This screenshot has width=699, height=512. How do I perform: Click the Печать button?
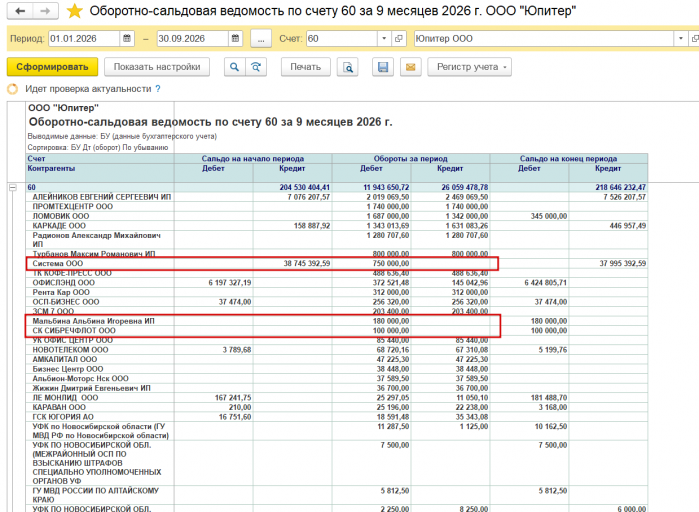(x=305, y=67)
